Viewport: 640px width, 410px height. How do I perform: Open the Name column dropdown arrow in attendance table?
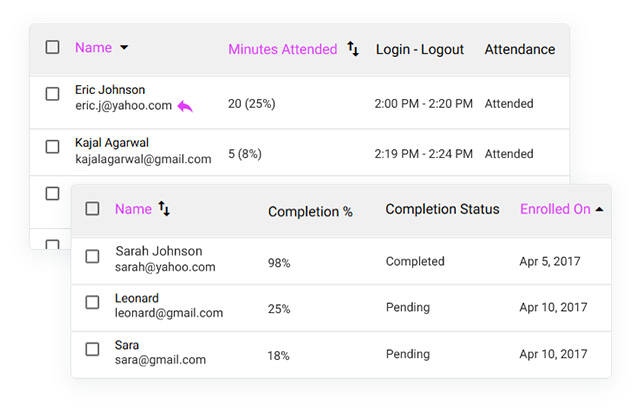pos(124,48)
